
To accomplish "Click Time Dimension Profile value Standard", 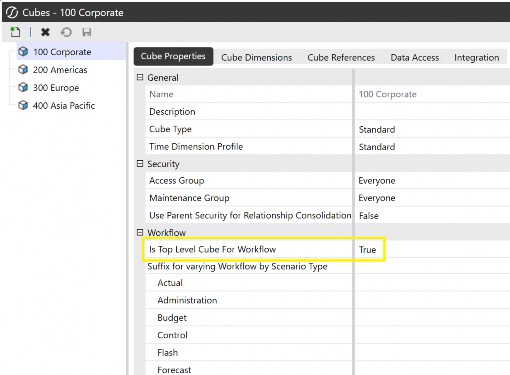I will click(x=377, y=147).
